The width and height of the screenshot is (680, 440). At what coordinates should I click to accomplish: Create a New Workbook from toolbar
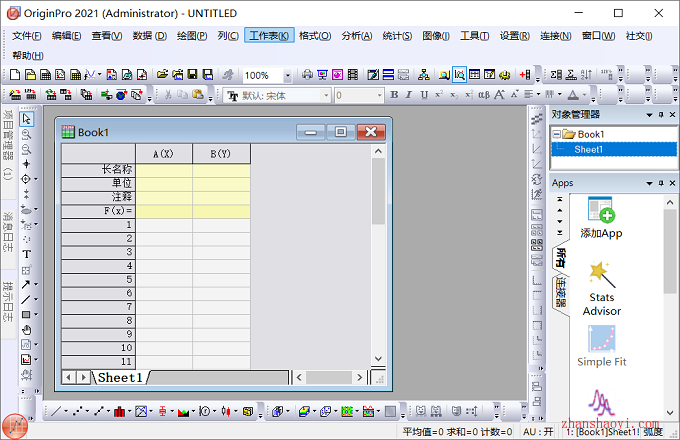(x=46, y=75)
